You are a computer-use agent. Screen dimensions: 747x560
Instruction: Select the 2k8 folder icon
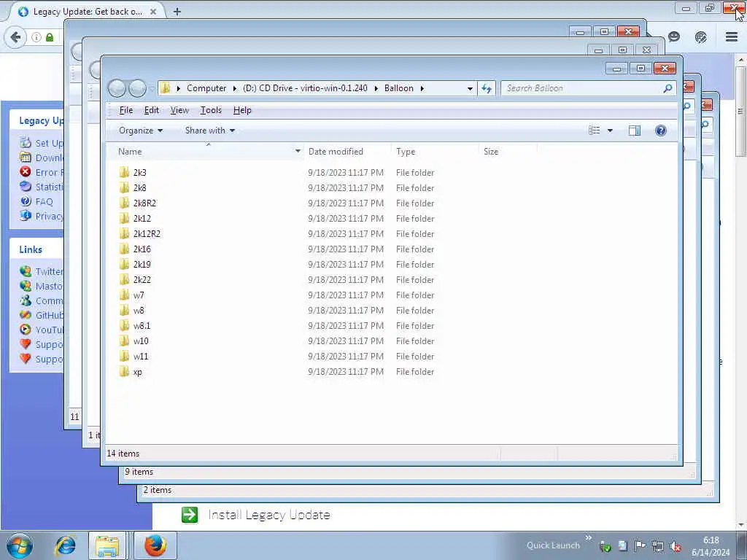tap(124, 187)
